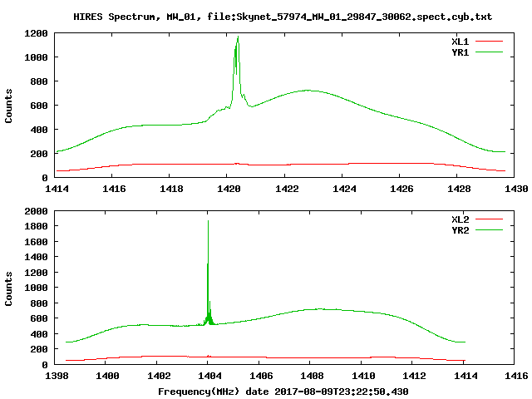Click the 1800 tick label on bottom plot
Screen dimensions: 532x399
pos(36,226)
